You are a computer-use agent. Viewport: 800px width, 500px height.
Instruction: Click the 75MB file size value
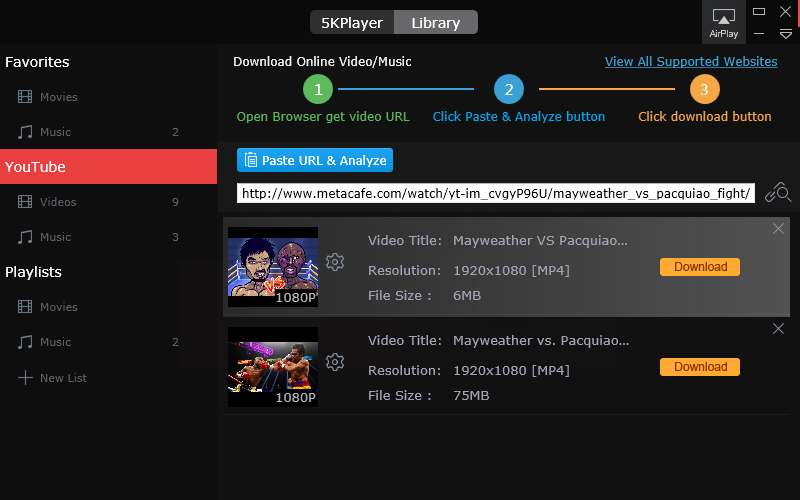471,396
